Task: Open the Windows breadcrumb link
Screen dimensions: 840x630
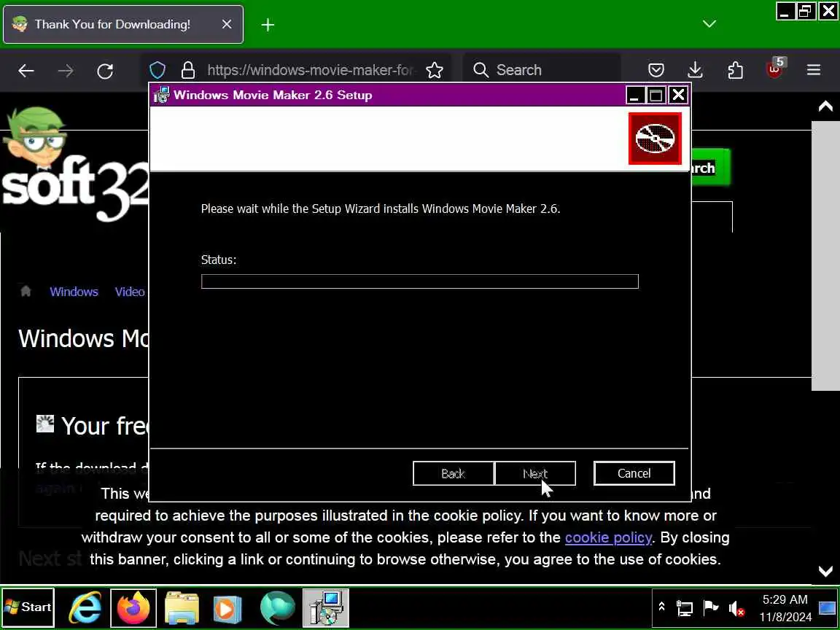Action: coord(74,292)
